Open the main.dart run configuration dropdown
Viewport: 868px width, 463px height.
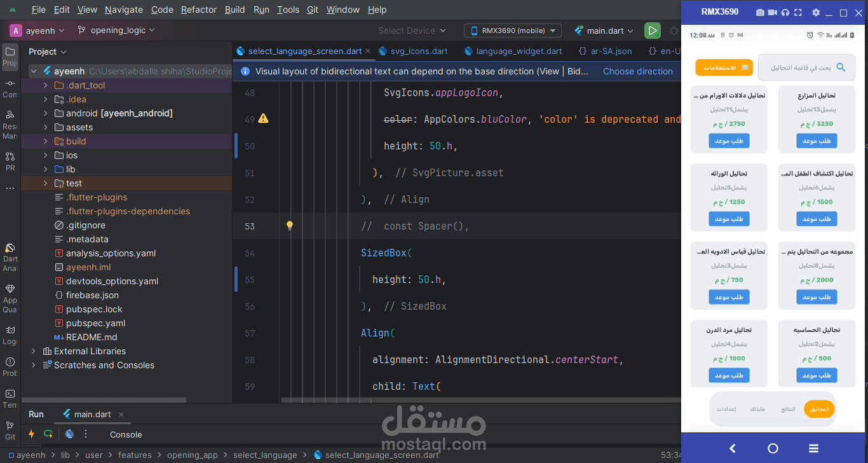pos(604,31)
